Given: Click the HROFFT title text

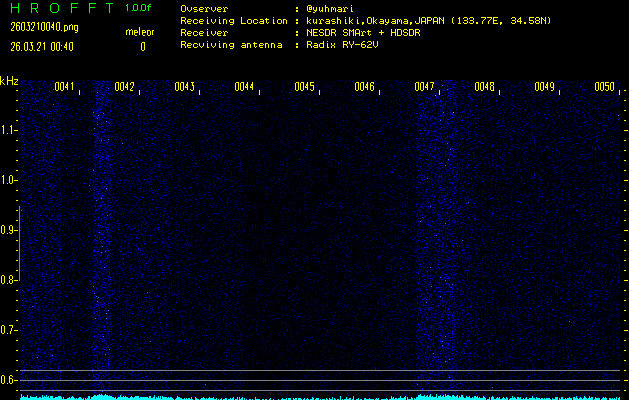Looking at the screenshot, I should 62,8.
